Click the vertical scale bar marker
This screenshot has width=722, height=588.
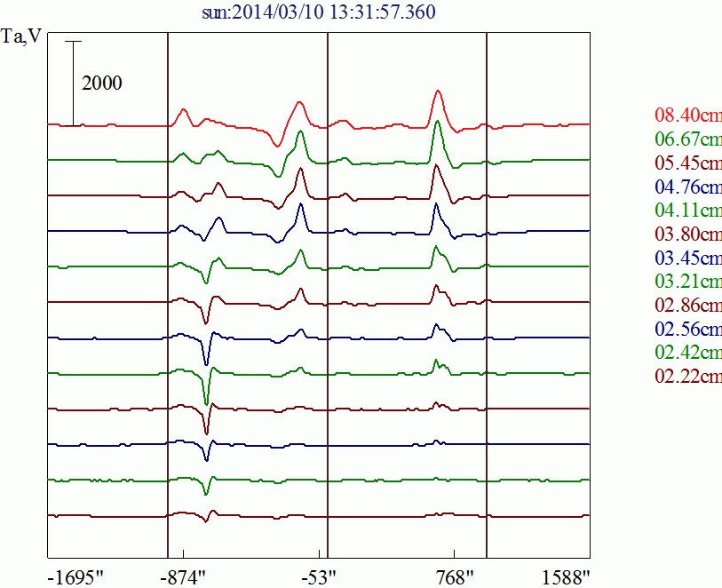tap(73, 83)
